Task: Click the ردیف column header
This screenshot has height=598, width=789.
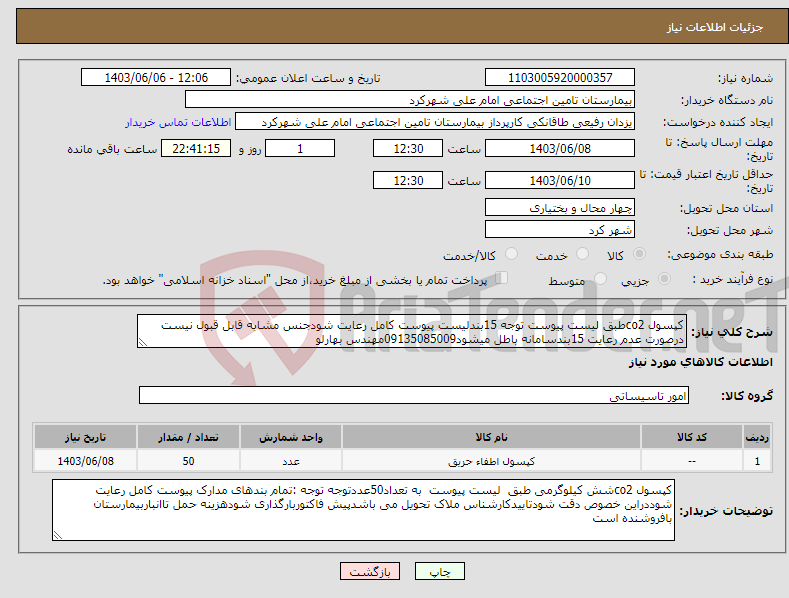Action: (x=757, y=437)
